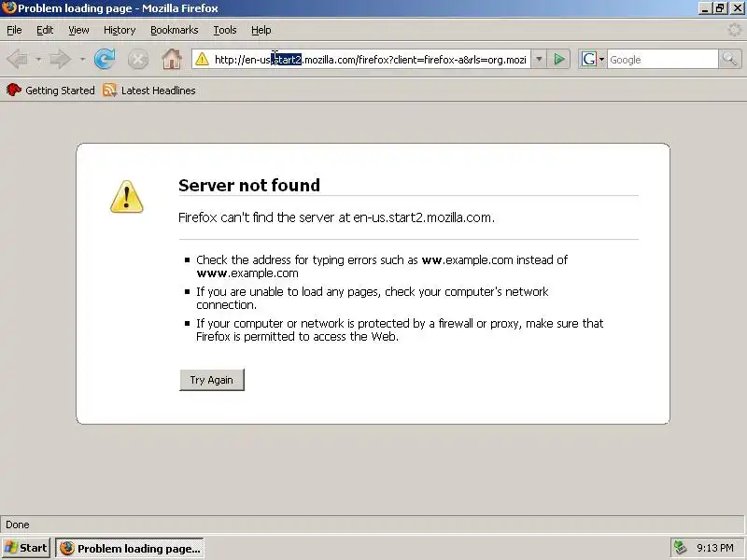Viewport: 747px width, 560px height.
Task: Click the Stop loading icon
Action: [137, 60]
